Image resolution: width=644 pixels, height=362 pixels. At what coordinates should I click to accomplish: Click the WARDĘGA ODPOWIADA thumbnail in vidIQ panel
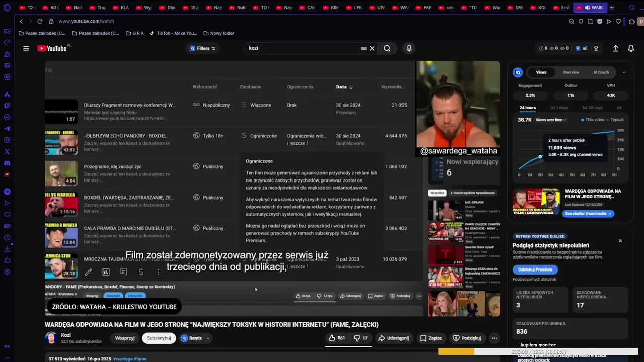point(536,202)
